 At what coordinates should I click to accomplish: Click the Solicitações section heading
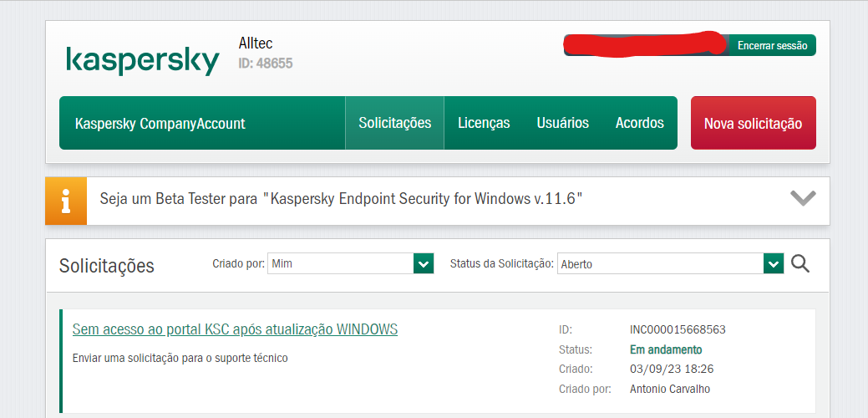pyautogui.click(x=106, y=266)
